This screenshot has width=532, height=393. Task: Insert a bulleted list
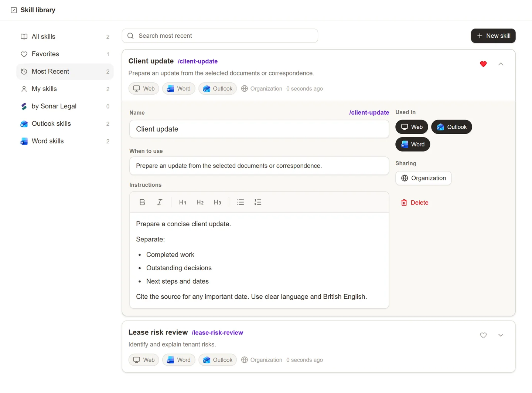241,202
